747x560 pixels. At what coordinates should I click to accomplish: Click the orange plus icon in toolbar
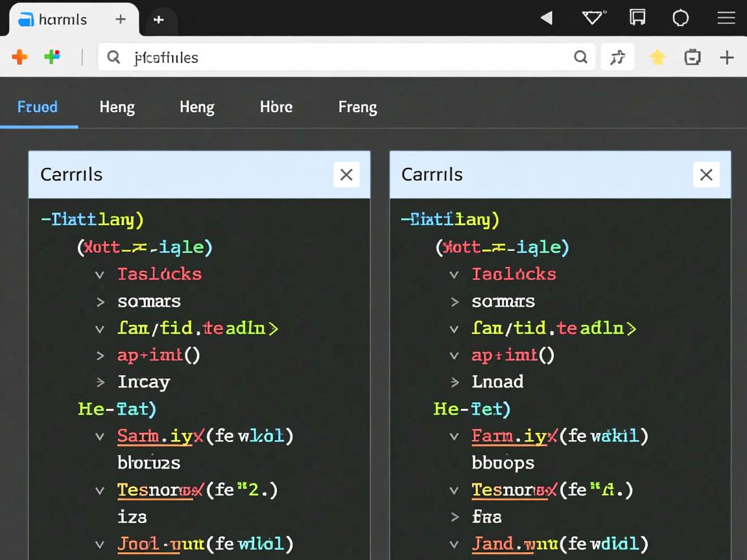click(20, 57)
